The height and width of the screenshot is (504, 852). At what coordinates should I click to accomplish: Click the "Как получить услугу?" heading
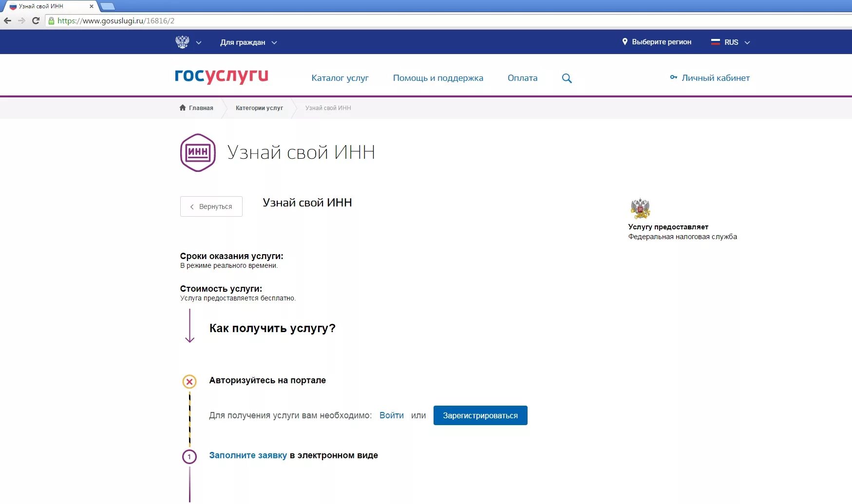click(x=272, y=328)
